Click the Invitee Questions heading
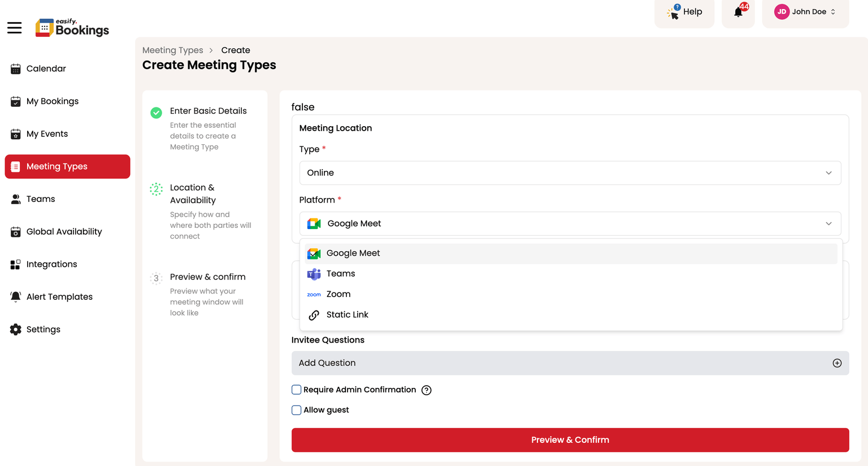This screenshot has width=868, height=466. point(328,340)
